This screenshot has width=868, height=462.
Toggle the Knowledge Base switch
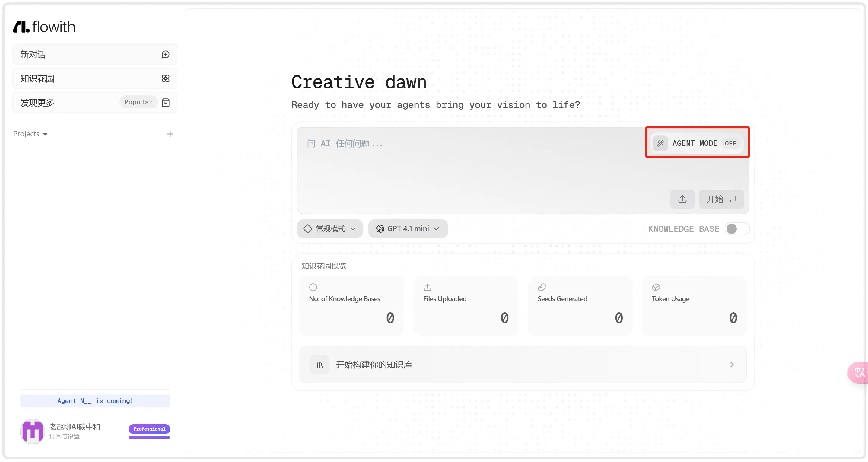coord(737,229)
